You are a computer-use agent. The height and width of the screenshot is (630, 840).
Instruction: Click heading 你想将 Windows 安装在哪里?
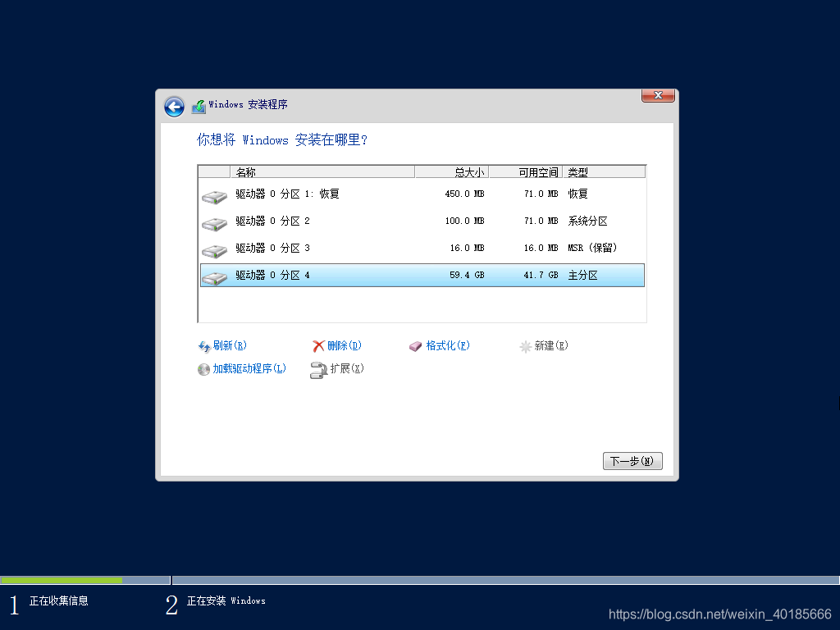click(x=282, y=139)
